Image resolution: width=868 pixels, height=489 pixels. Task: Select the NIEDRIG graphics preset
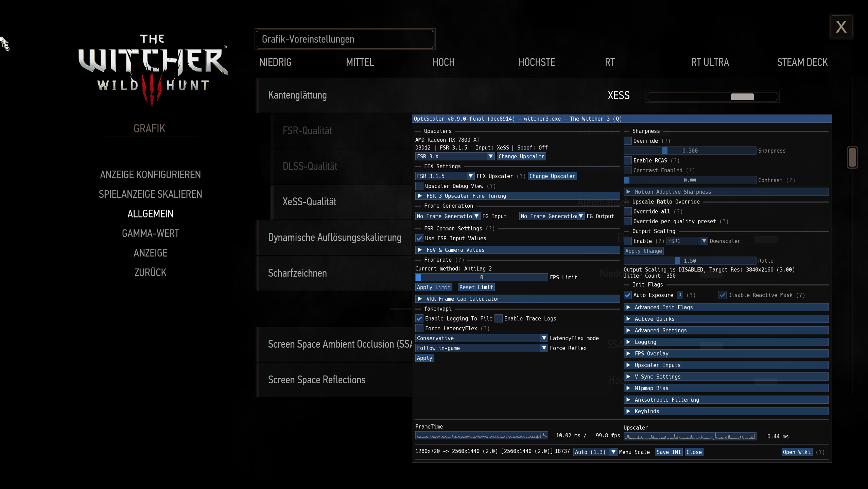[275, 62]
